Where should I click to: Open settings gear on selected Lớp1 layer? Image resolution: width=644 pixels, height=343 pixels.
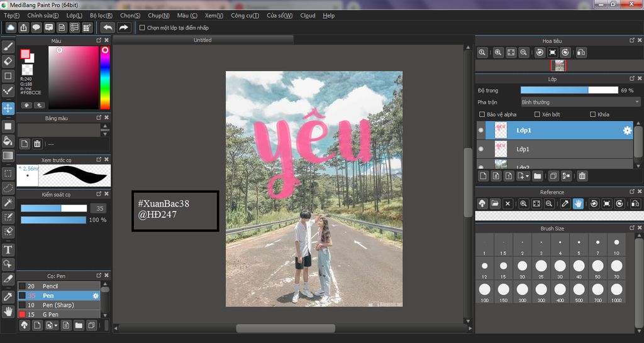(x=627, y=131)
